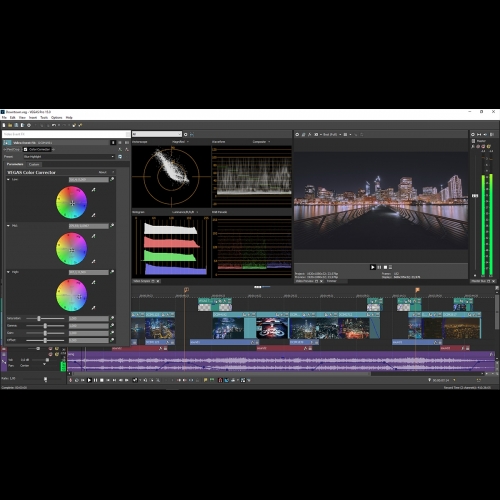Collapse the Low color wheel section
The height and width of the screenshot is (500, 500).
pyautogui.click(x=8, y=179)
